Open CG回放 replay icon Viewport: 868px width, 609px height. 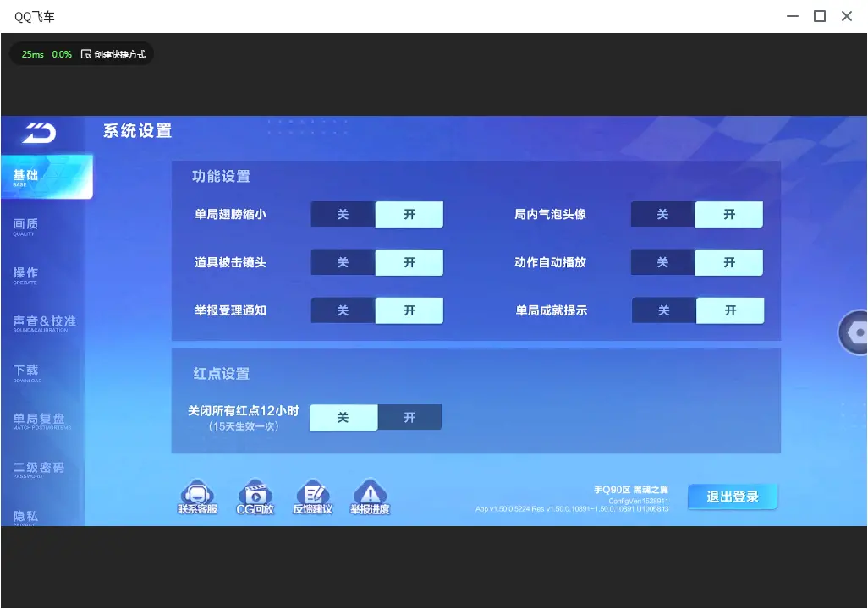pyautogui.click(x=255, y=497)
